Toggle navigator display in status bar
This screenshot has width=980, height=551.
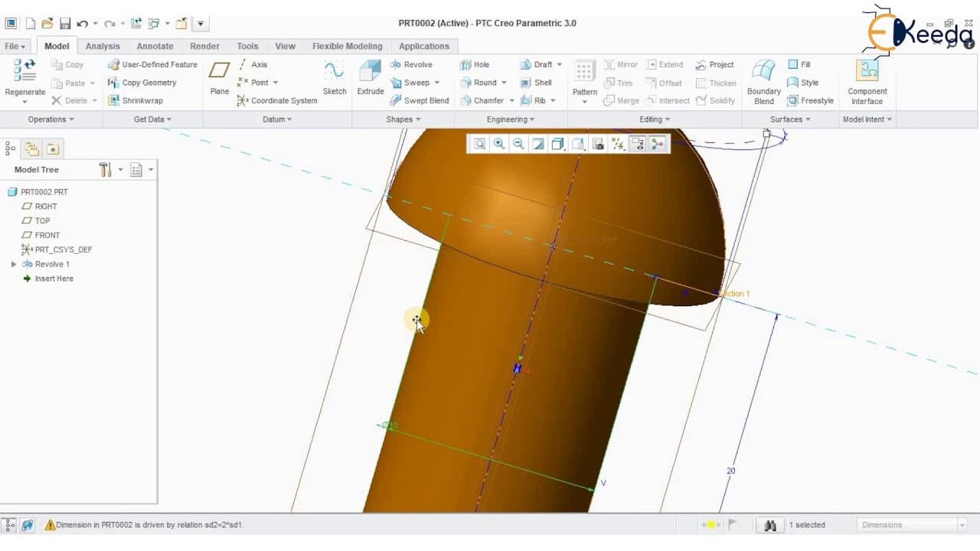tap(10, 525)
